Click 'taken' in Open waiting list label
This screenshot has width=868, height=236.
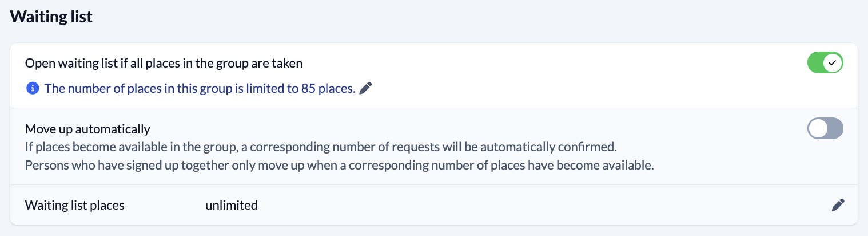(288, 63)
